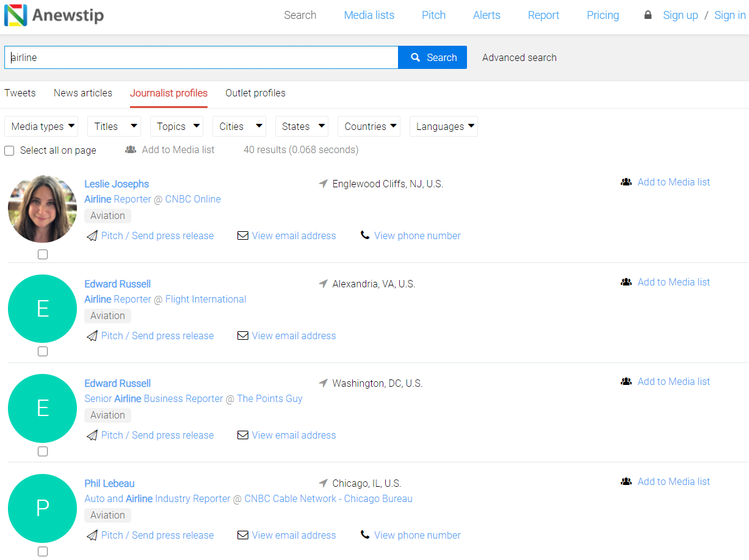Image resolution: width=749 pixels, height=560 pixels.
Task: Go to the Pricing page
Action: [603, 15]
